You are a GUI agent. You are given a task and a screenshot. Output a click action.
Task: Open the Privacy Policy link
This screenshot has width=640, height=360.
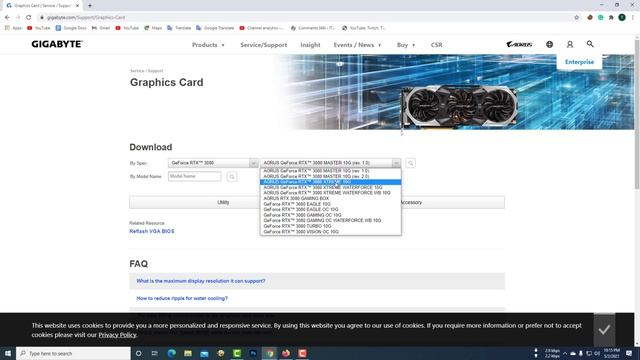point(117,335)
